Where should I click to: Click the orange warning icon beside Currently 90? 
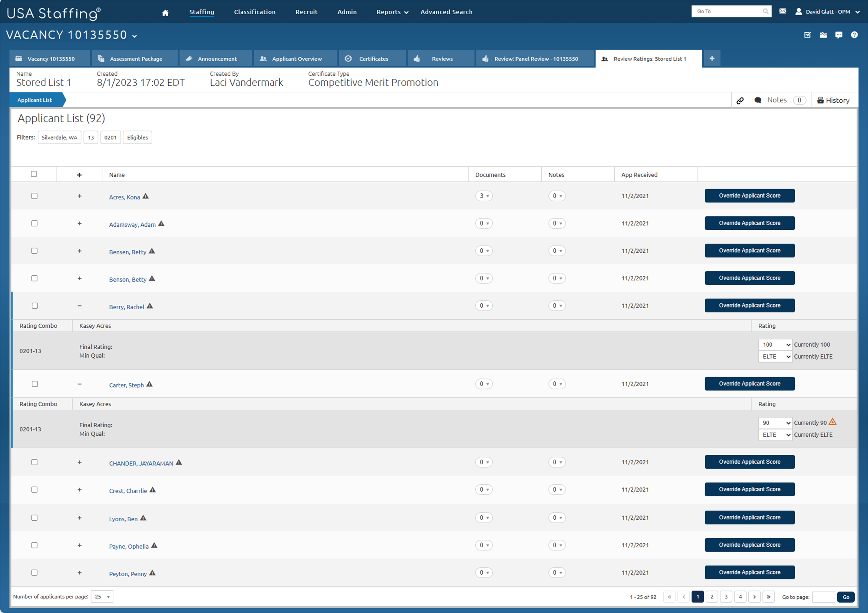pyautogui.click(x=833, y=422)
